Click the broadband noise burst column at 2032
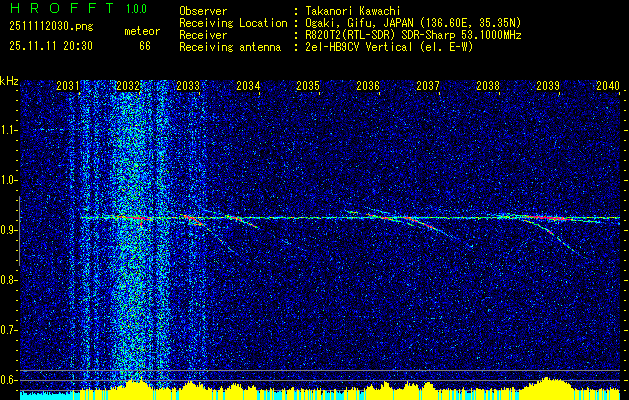The image size is (629, 400). tap(134, 233)
